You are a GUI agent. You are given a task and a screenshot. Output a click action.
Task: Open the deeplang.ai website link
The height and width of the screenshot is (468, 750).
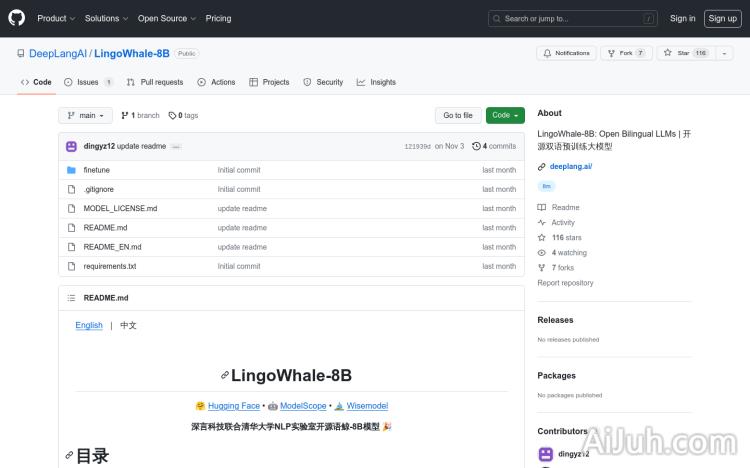tap(571, 167)
